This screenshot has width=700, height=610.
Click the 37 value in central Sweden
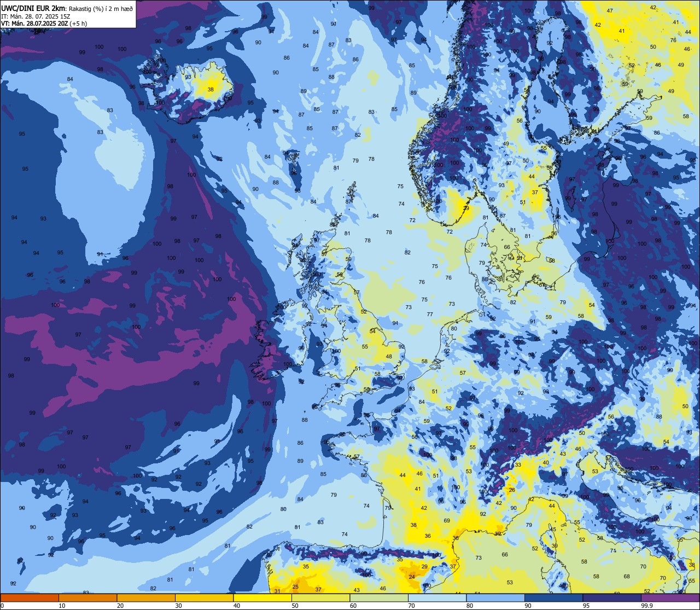pyautogui.click(x=535, y=193)
